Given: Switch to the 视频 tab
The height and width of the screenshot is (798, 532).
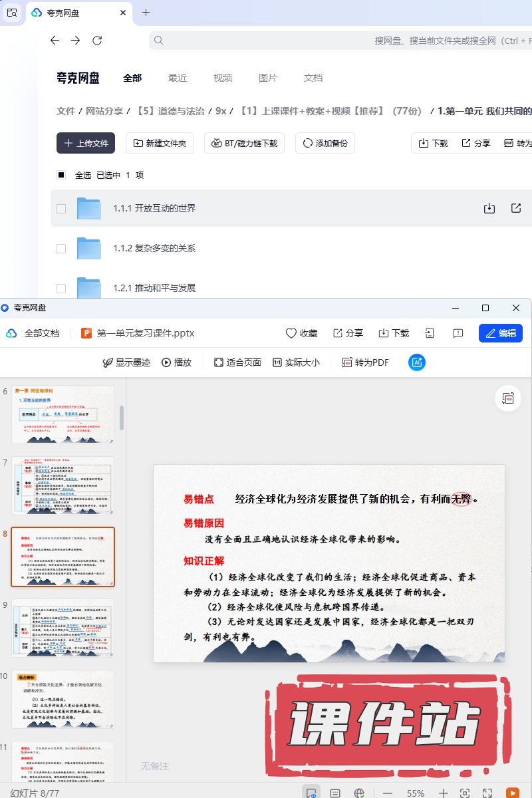Looking at the screenshot, I should (223, 78).
